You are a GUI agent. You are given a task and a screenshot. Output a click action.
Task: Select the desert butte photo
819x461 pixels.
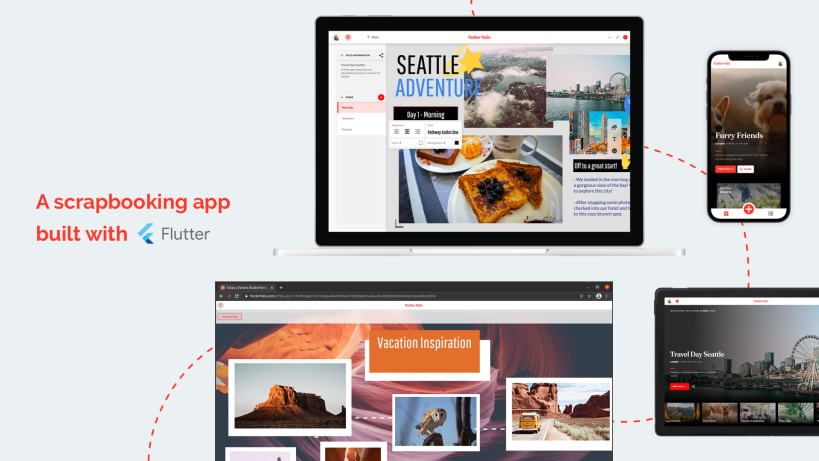click(290, 396)
